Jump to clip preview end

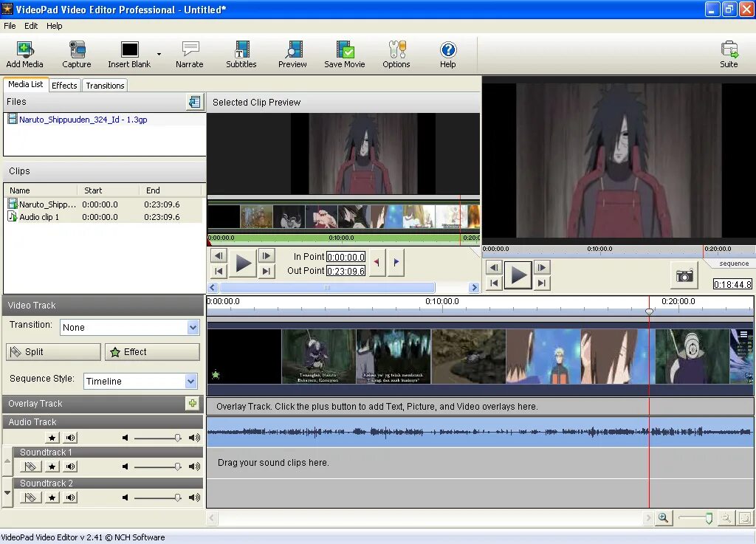[267, 272]
